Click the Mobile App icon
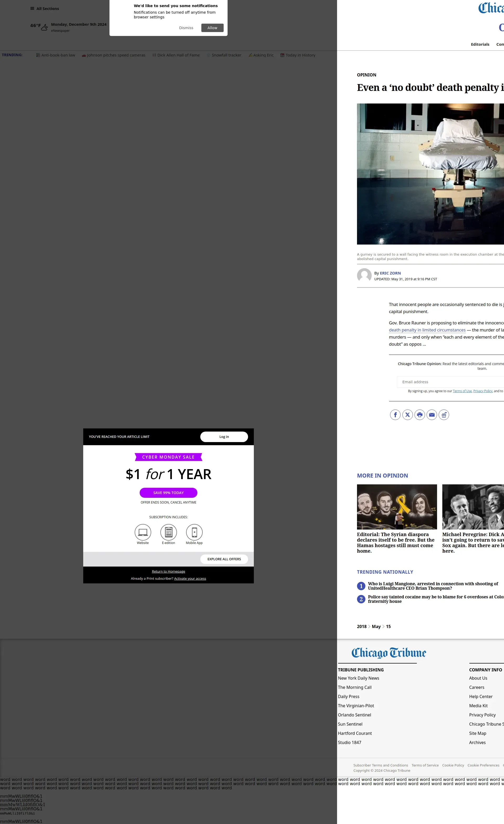 (194, 532)
